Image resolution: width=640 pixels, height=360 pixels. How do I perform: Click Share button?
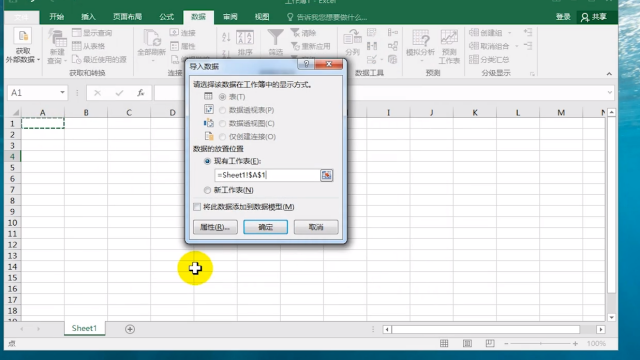coord(594,17)
